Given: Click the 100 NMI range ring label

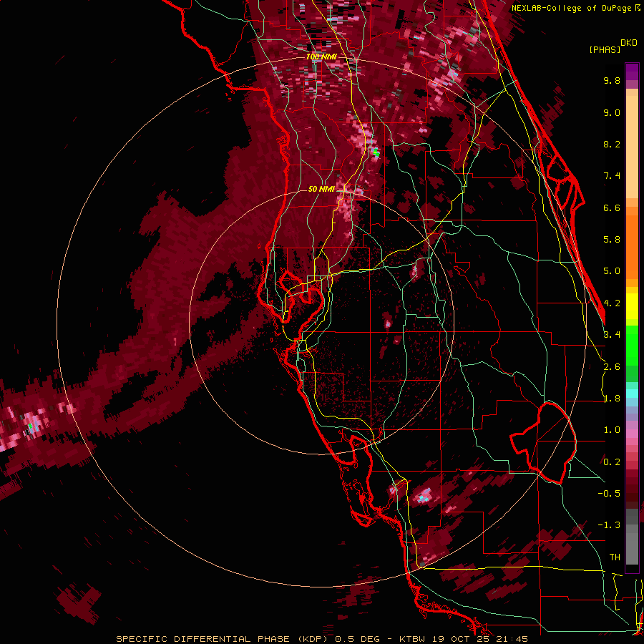Looking at the screenshot, I should pos(321,57).
